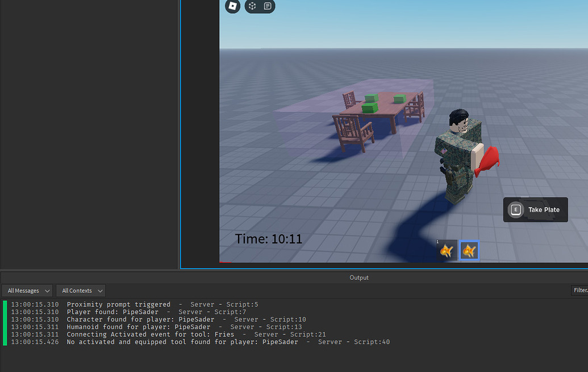
Task: Click the Proximity prompt triggered log line
Action: point(112,304)
